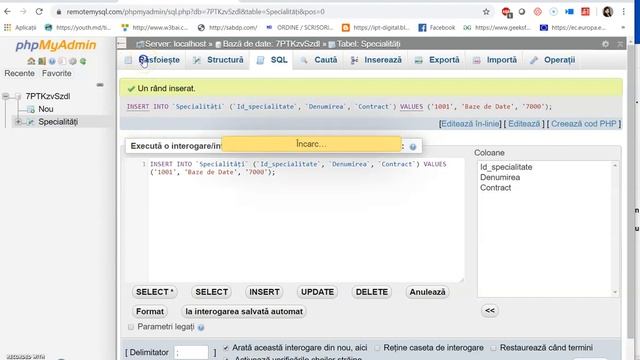Open Structură tab
Viewport: 640px width, 360px height.
pos(218,60)
